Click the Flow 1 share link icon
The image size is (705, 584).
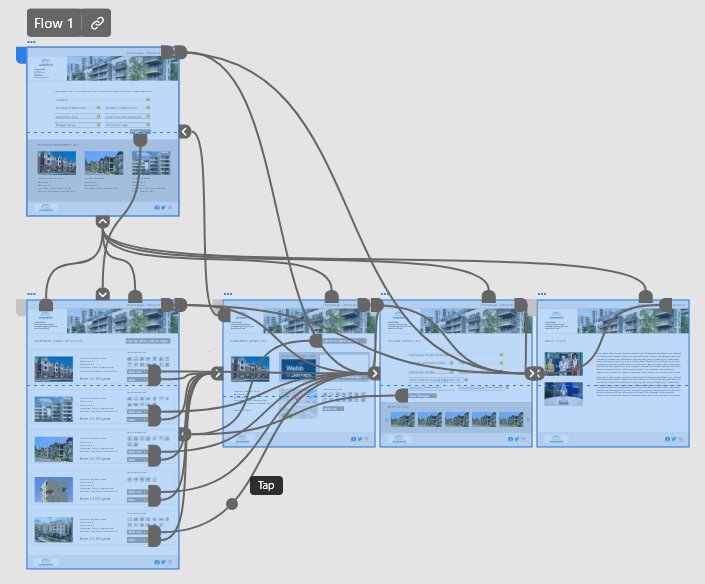(96, 23)
